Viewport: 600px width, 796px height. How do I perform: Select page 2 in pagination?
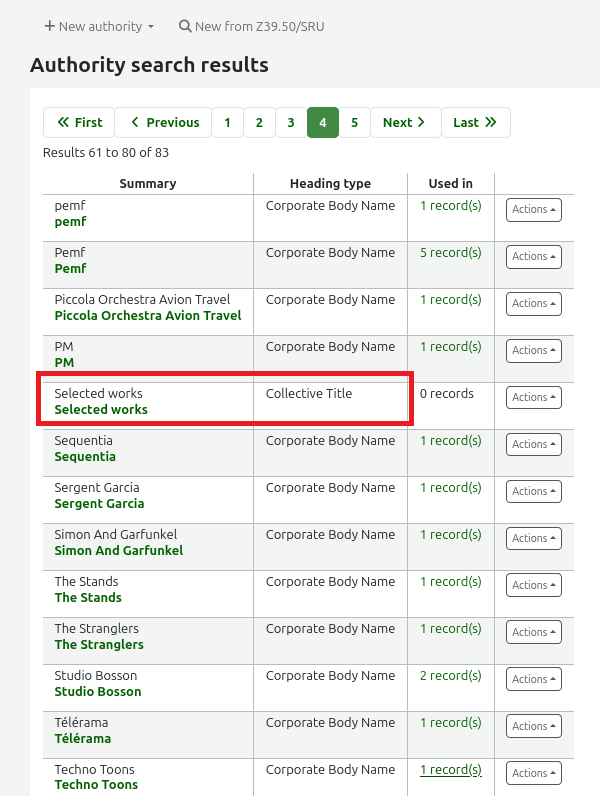259,122
